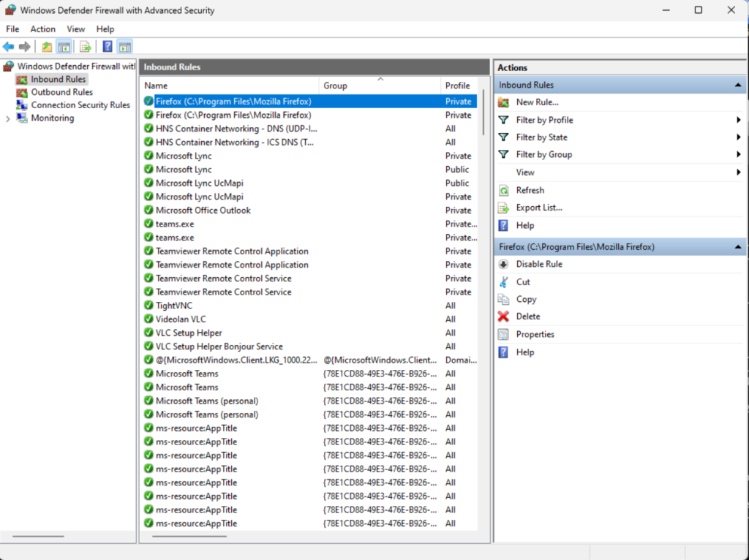Collapse the Firefox actions section
The width and height of the screenshot is (749, 560).
click(x=738, y=247)
